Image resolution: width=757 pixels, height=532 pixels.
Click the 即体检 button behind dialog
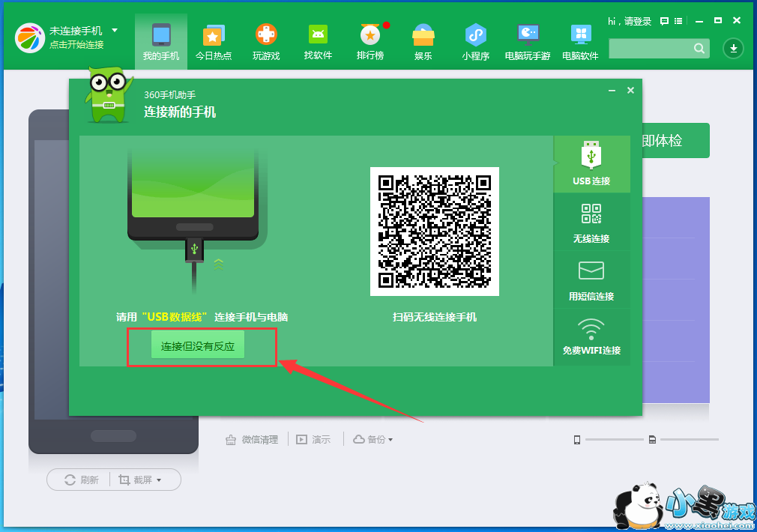pyautogui.click(x=675, y=140)
